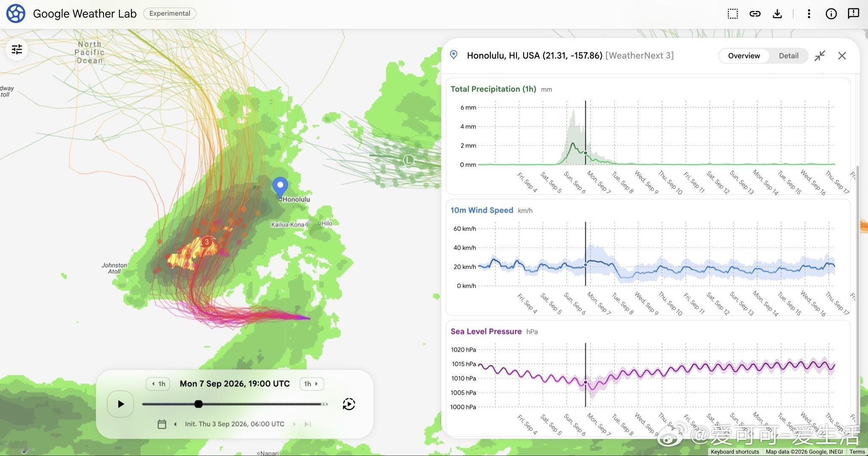The width and height of the screenshot is (868, 456).
Task: Click the L low pressure marker
Action: tap(408, 160)
